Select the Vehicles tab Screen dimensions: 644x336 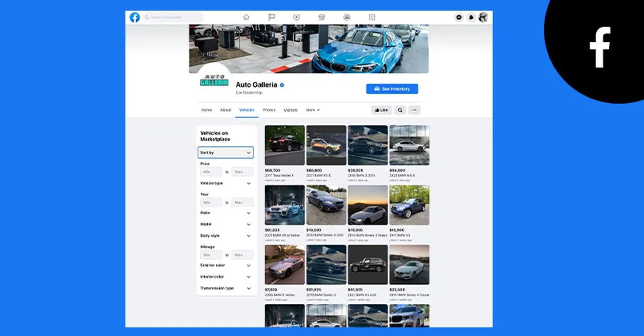click(247, 110)
